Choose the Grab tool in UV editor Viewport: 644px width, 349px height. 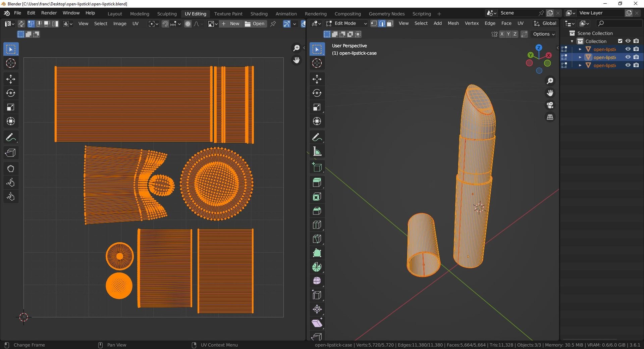coord(10,168)
